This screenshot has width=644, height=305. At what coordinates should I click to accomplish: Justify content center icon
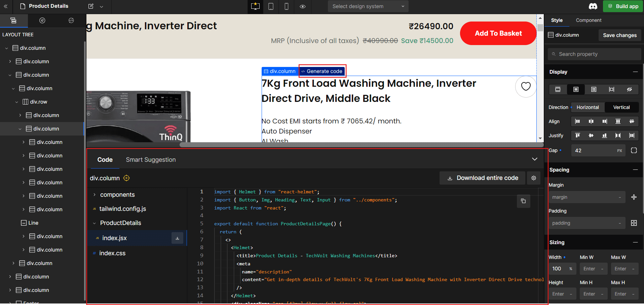tap(591, 136)
